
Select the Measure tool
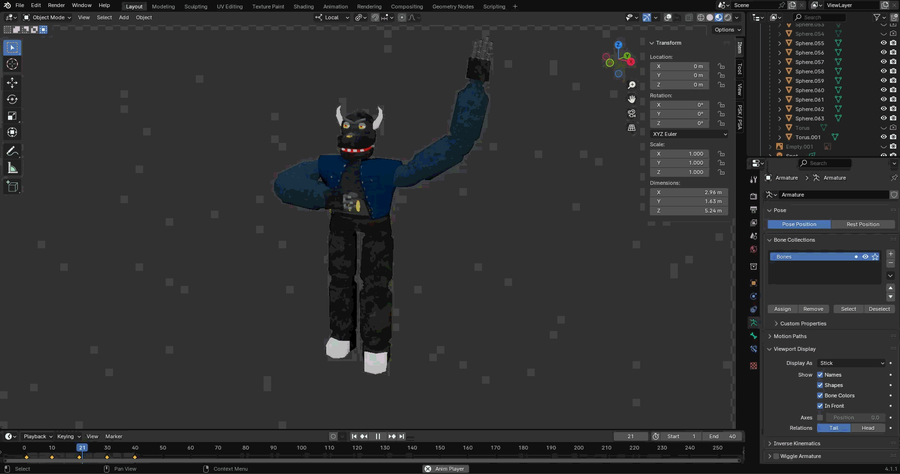click(x=12, y=168)
